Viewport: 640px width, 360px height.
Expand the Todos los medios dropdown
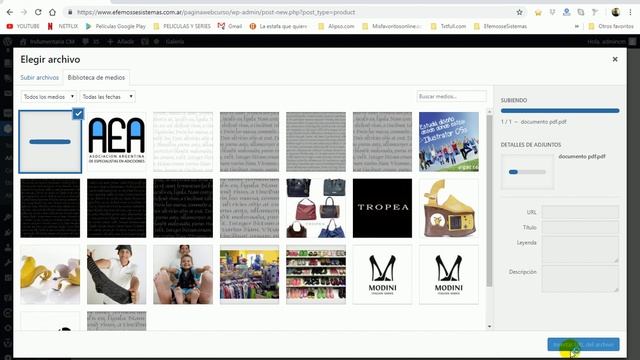(49, 97)
